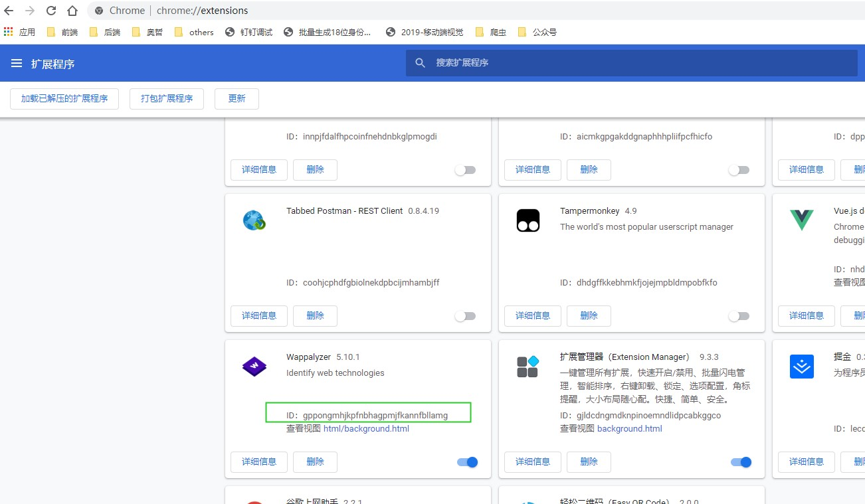Click the magnifier icon in the search bar
This screenshot has height=504, width=865.
coord(420,63)
